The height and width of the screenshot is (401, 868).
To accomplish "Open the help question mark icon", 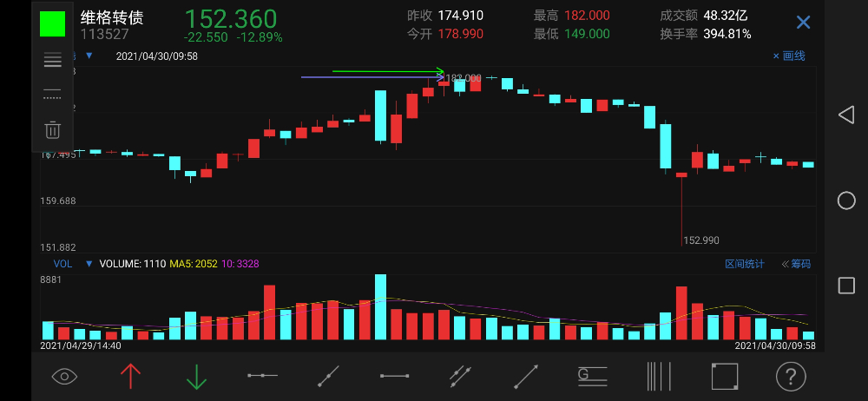I will [x=791, y=377].
